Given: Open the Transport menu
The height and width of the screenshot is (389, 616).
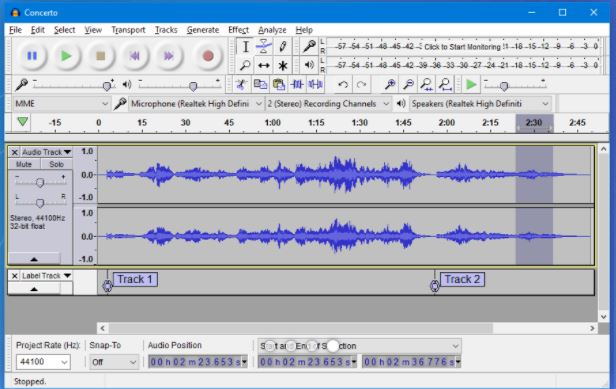Looking at the screenshot, I should coord(128,30).
